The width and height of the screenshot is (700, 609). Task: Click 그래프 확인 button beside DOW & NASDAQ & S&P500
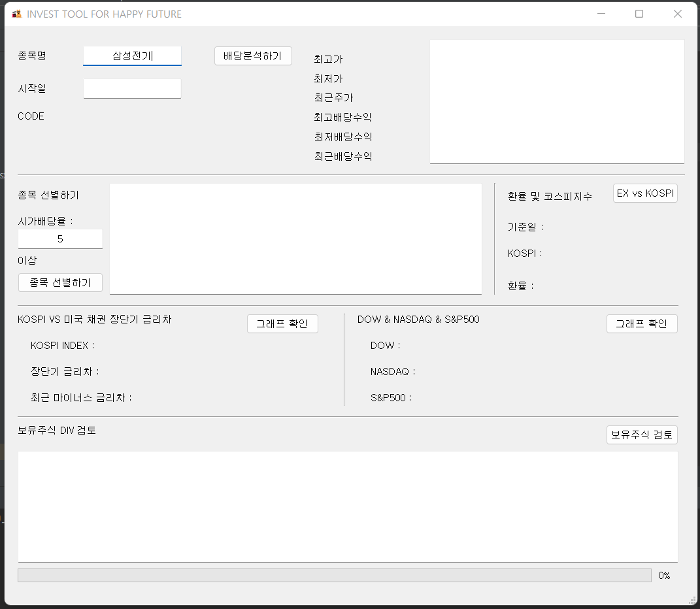642,323
